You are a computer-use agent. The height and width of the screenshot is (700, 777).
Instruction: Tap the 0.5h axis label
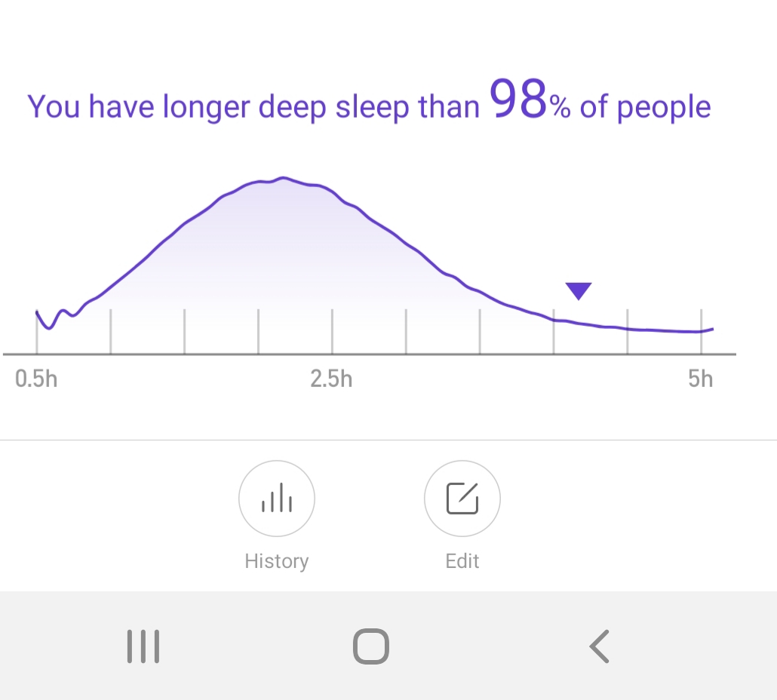(x=36, y=379)
